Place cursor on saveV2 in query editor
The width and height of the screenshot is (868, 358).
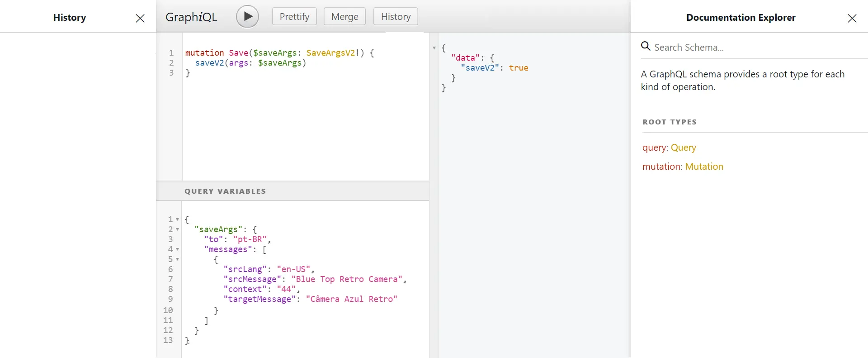tap(209, 63)
